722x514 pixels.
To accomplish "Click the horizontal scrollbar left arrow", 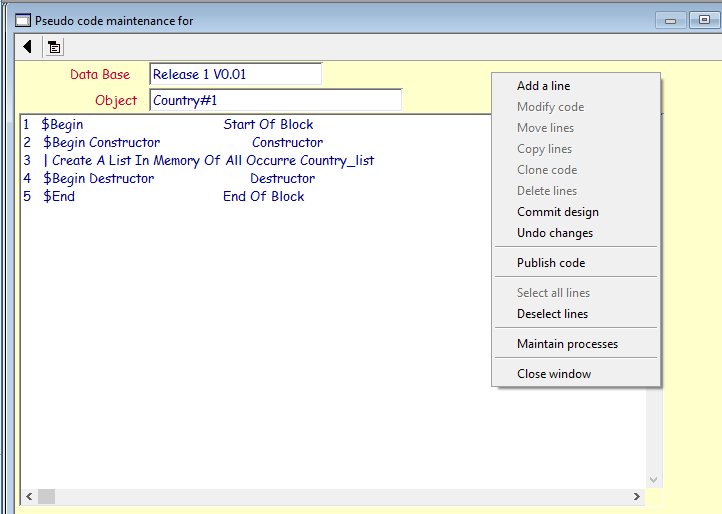I will point(29,497).
